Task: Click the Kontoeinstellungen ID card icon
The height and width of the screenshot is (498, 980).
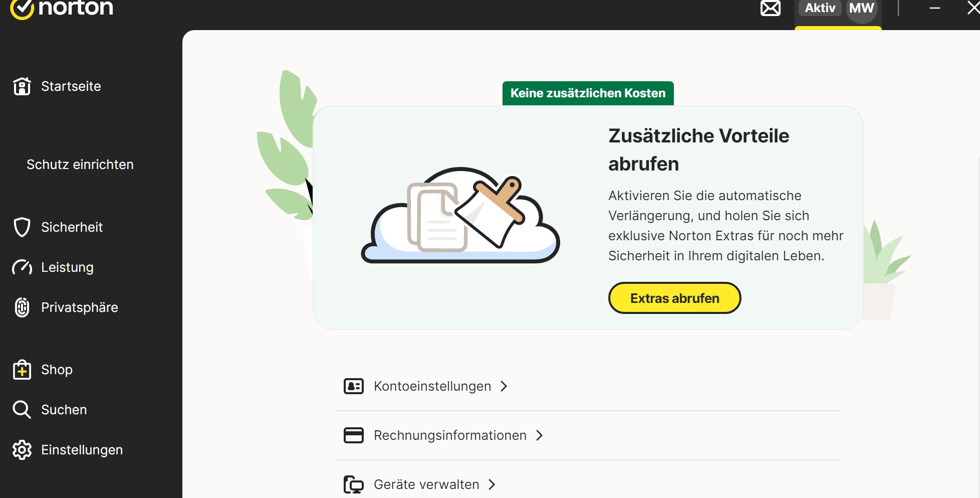Action: 354,386
